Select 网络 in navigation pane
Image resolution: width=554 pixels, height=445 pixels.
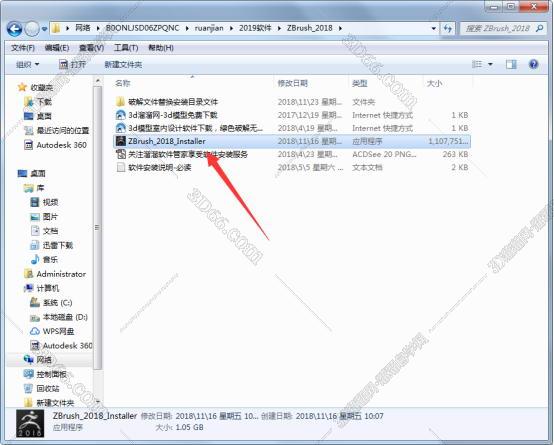click(x=44, y=360)
